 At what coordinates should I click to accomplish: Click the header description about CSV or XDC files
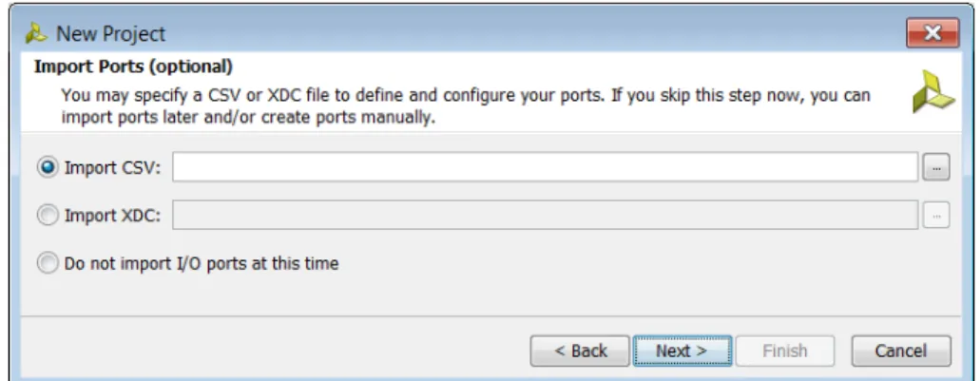pos(466,106)
